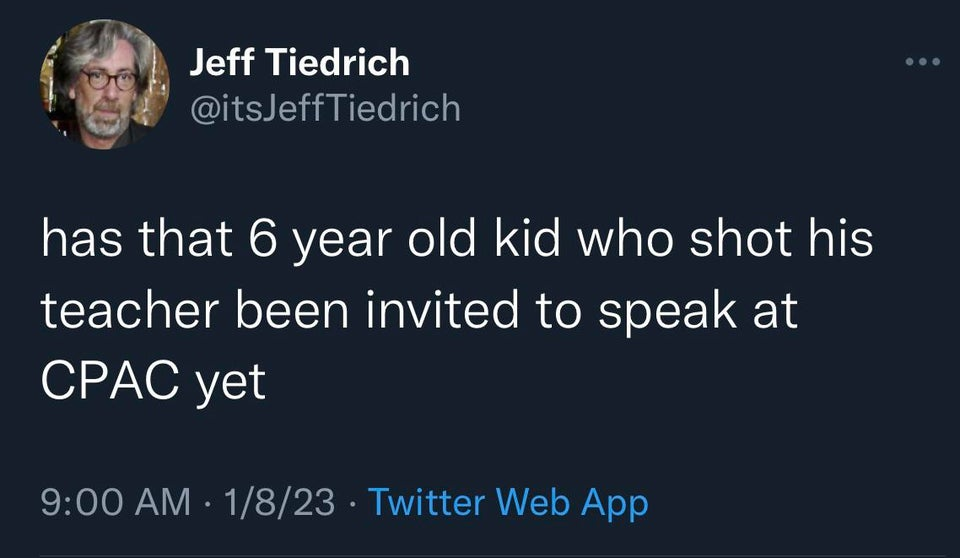
Task: Click the word CPAC in the tweet
Action: [x=112, y=380]
